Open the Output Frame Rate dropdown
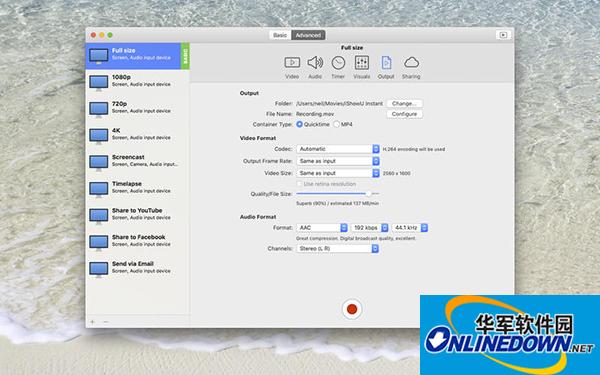The height and width of the screenshot is (375, 600). (338, 161)
